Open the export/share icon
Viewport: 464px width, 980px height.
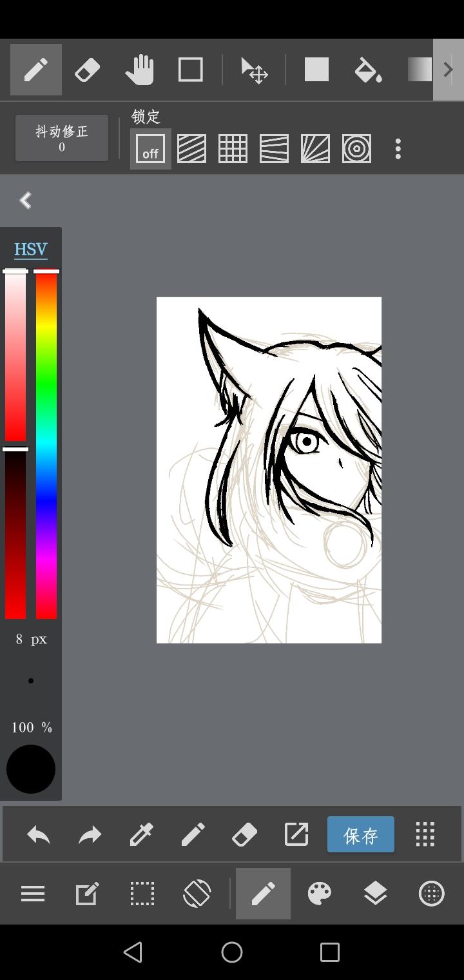296,834
